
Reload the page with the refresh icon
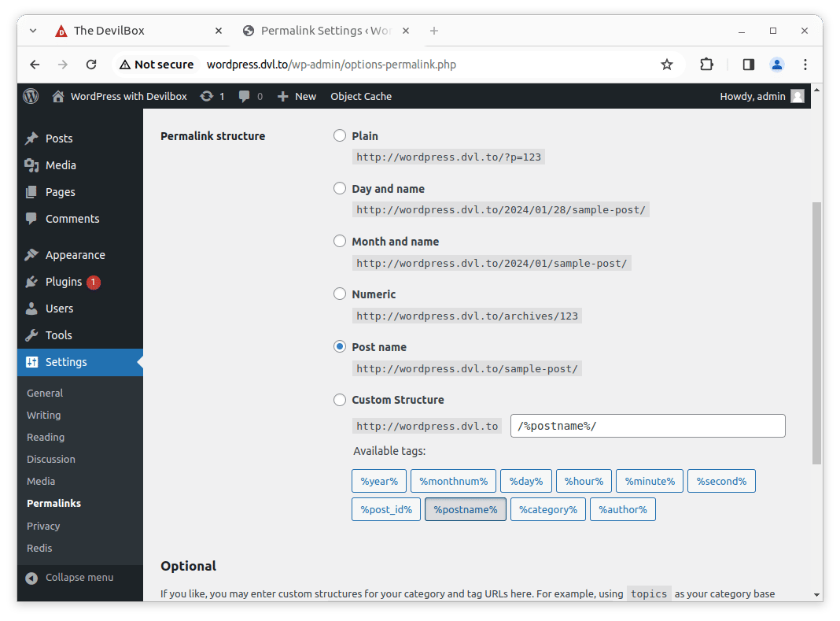tap(91, 65)
